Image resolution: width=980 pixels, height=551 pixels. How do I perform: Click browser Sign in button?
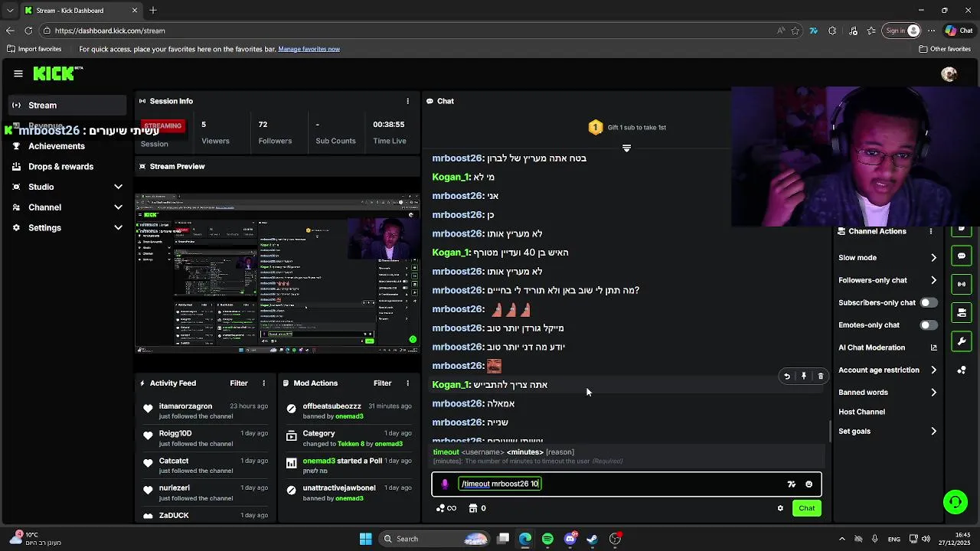click(x=903, y=31)
